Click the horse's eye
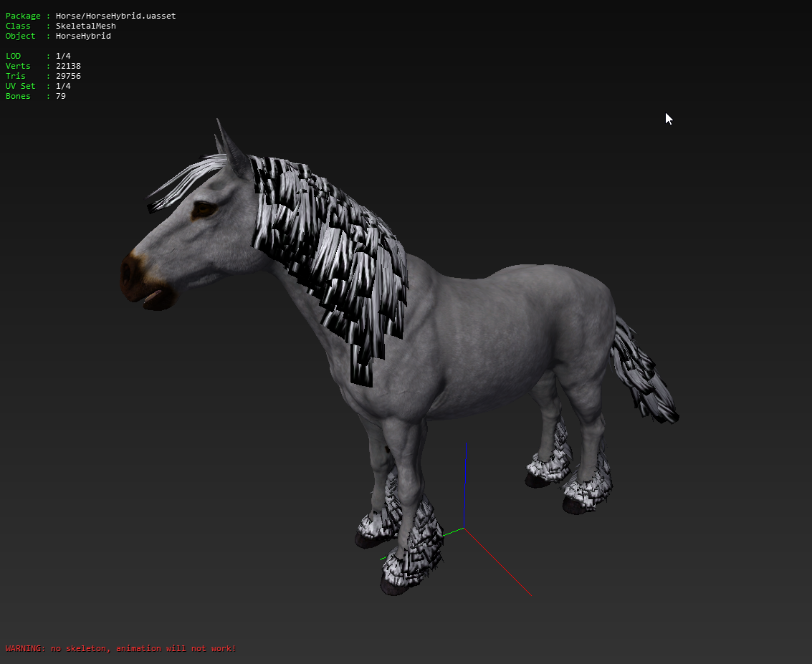This screenshot has width=812, height=664. tap(204, 208)
